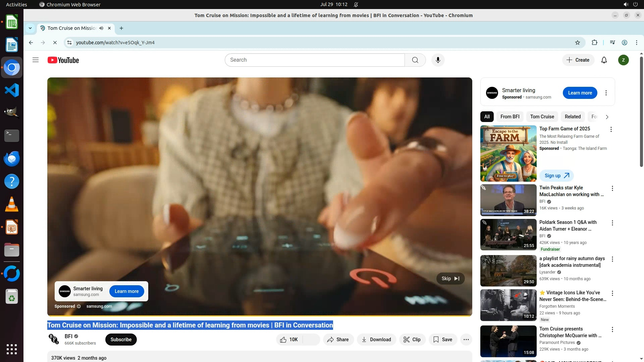
Task: Toggle the Subscribe button for BFI
Action: click(x=121, y=340)
